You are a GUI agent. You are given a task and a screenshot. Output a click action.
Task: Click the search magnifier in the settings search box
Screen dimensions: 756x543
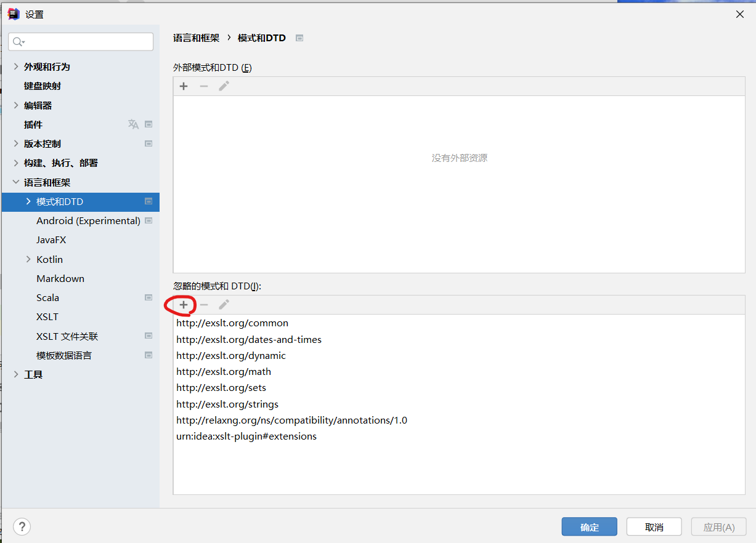(19, 41)
